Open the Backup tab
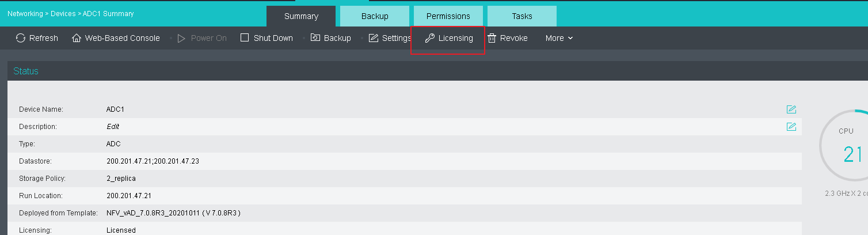Image resolution: width=868 pixels, height=235 pixels. tap(375, 16)
